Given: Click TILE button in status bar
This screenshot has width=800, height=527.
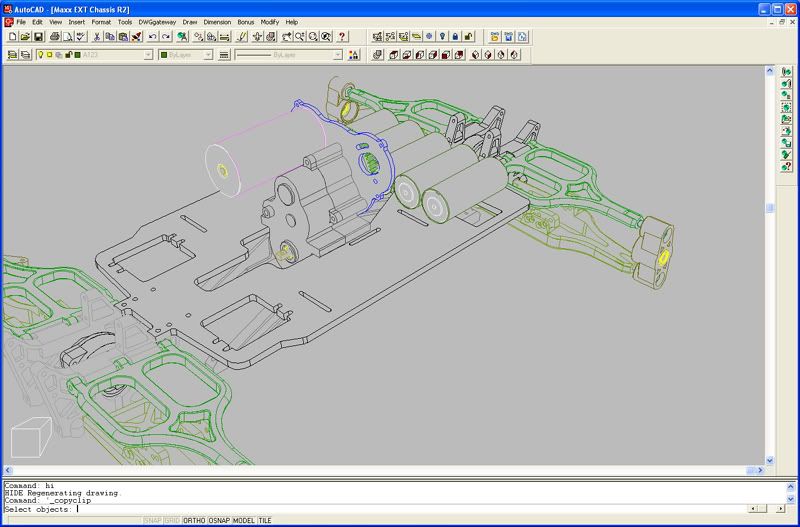Looking at the screenshot, I should click(265, 521).
